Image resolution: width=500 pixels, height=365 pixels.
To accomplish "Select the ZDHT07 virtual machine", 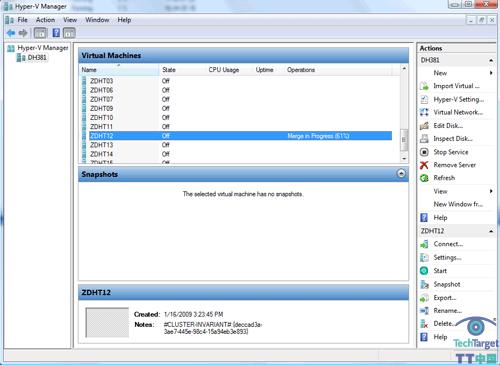I will coord(101,99).
